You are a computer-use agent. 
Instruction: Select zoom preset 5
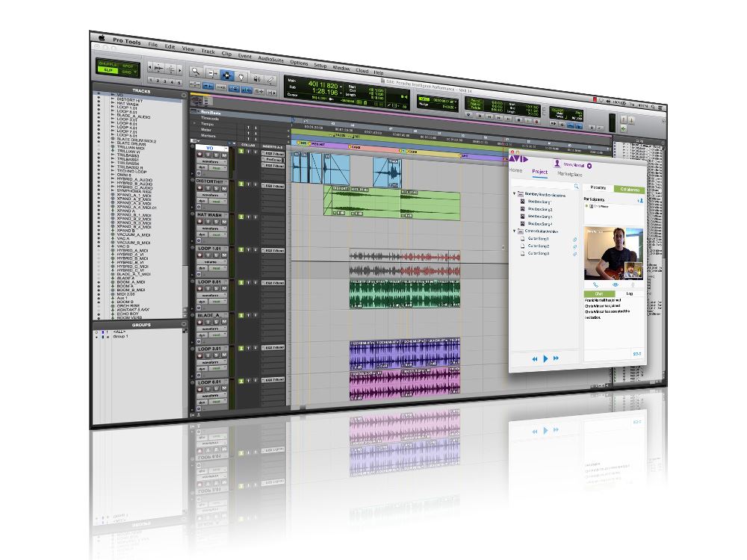point(179,83)
